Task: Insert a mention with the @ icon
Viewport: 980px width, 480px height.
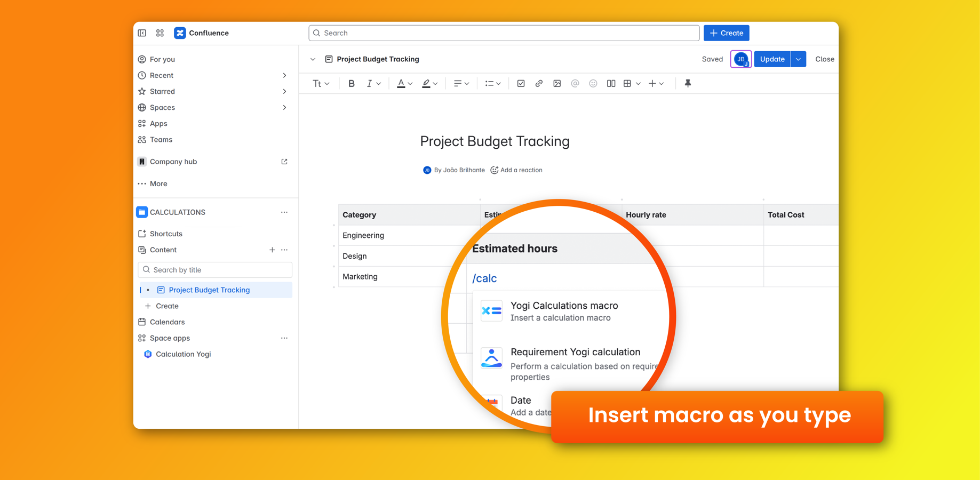Action: click(x=575, y=84)
